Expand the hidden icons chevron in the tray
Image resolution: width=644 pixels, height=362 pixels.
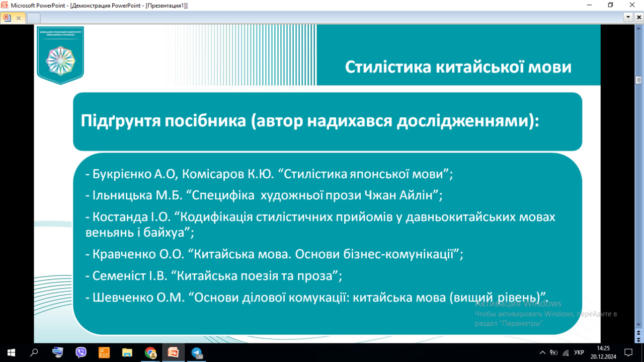(x=543, y=352)
